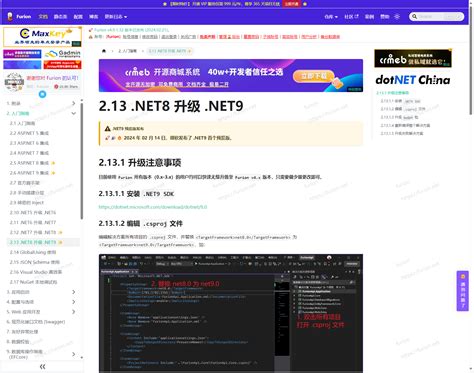Click the star icon beside 2.5 ASP.NET 8
The width and height of the screenshot is (474, 373).
[x=53, y=163]
